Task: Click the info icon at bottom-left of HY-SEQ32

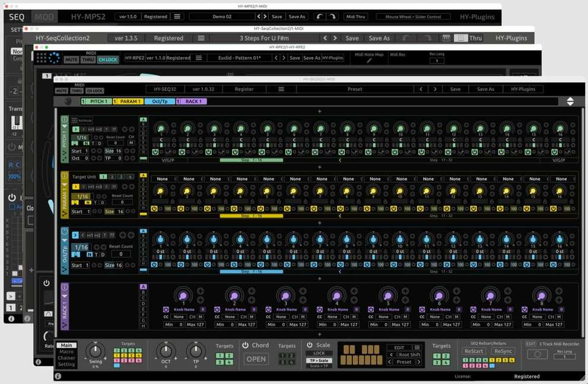Action: pos(58,376)
